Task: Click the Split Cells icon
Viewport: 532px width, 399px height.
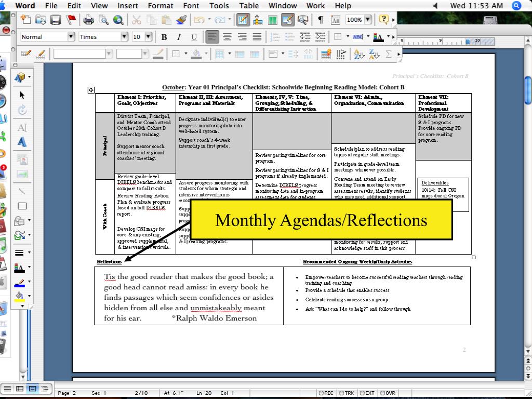Action: (x=255, y=54)
